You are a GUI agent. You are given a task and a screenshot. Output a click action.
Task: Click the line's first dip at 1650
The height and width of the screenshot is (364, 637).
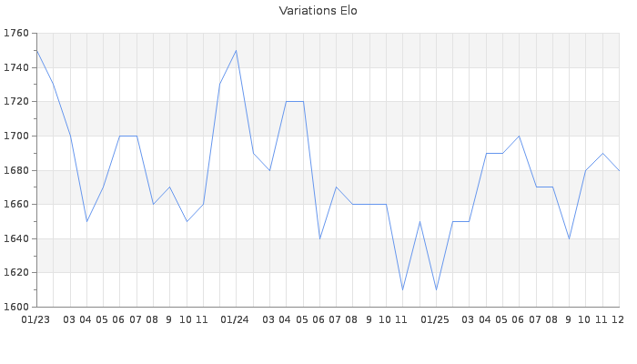tap(86, 221)
